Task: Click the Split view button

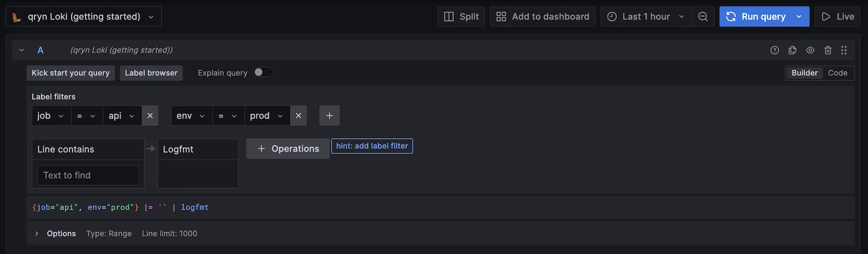Action: click(461, 17)
